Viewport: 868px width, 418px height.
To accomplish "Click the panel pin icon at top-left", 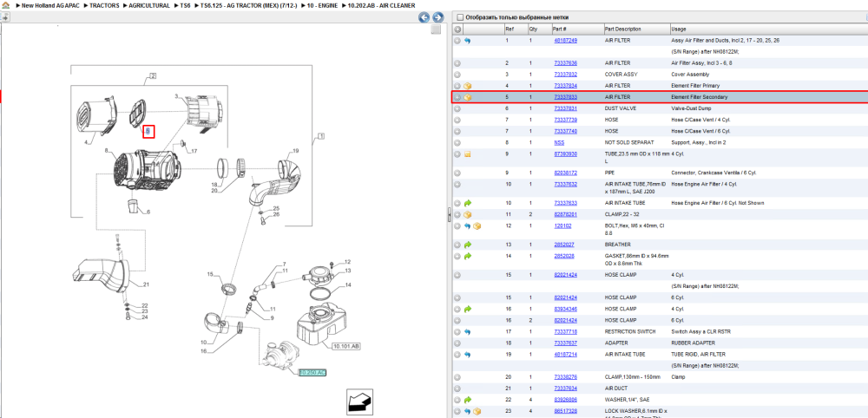I will tap(5, 17).
